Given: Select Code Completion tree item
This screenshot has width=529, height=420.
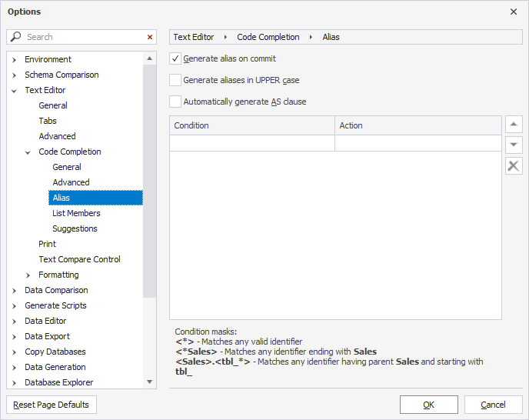Looking at the screenshot, I should [x=70, y=152].
